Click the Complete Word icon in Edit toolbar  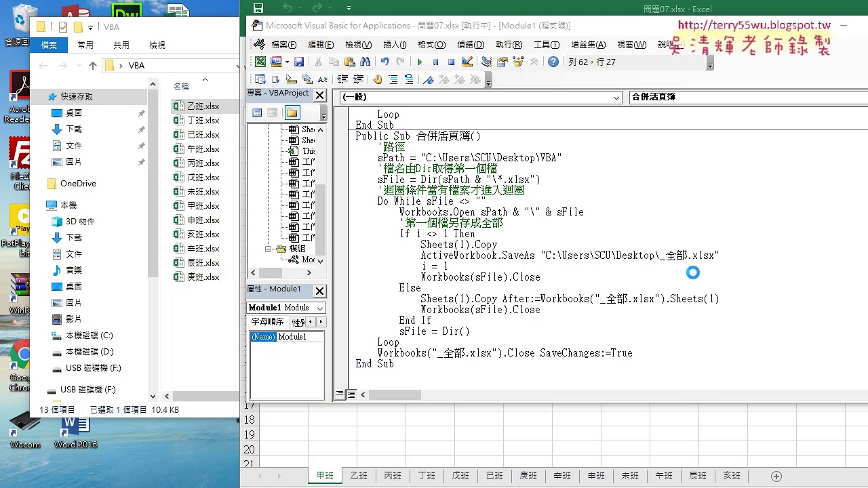(x=322, y=79)
